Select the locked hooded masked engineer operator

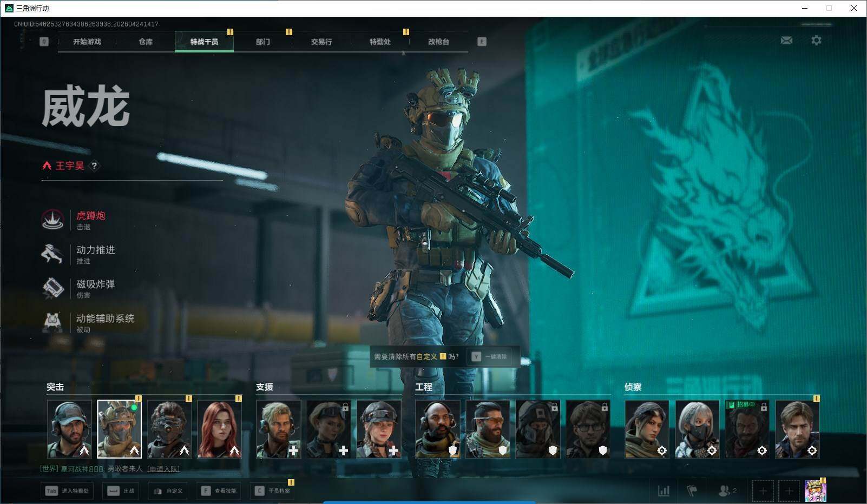538,429
